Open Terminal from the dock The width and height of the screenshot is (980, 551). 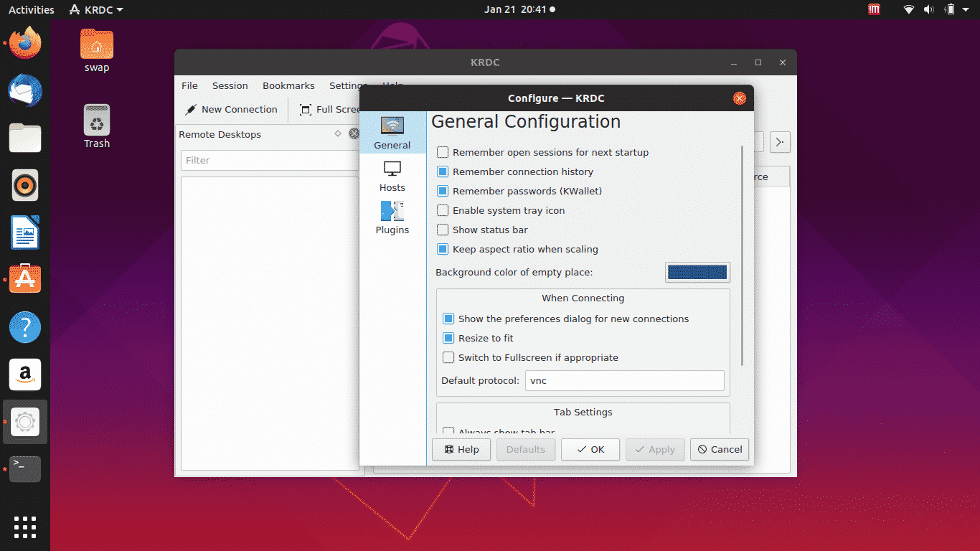point(25,469)
